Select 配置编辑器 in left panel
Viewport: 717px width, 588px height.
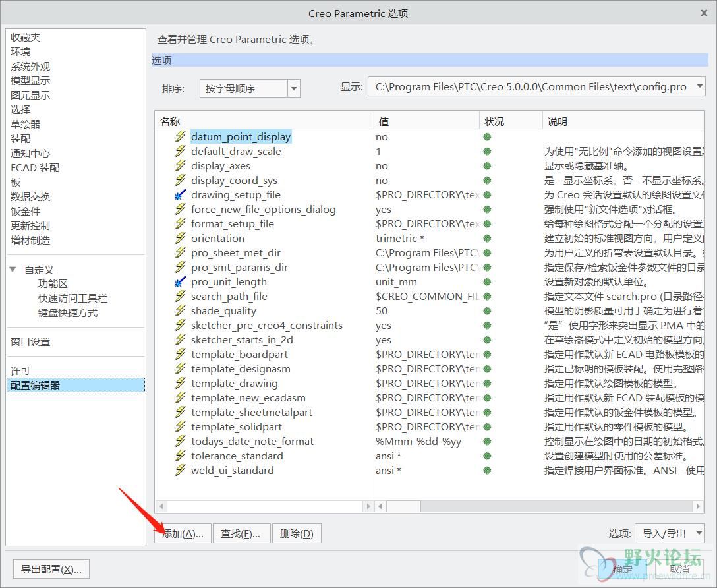coord(76,385)
